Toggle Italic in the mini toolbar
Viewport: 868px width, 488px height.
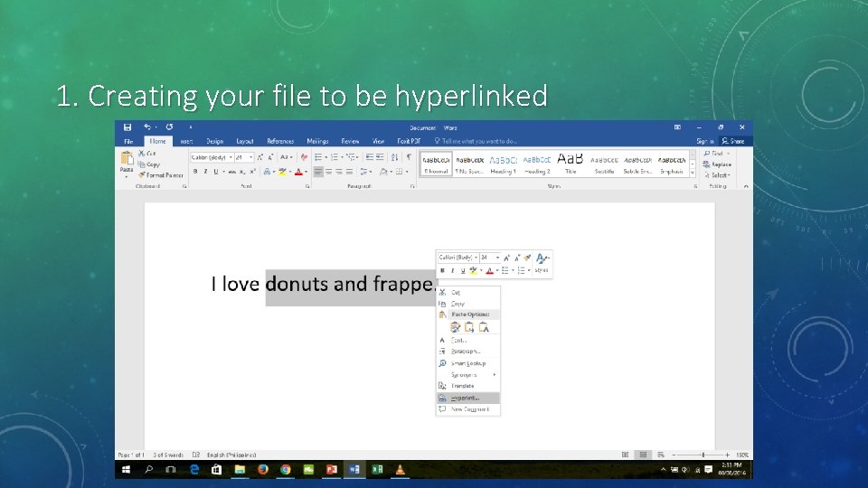point(452,270)
